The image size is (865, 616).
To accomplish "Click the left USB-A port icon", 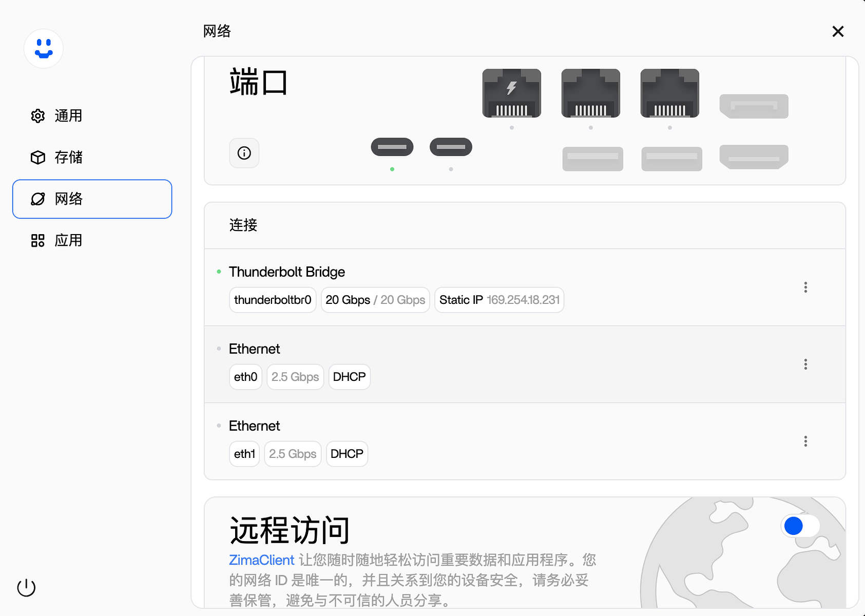I will [x=593, y=159].
